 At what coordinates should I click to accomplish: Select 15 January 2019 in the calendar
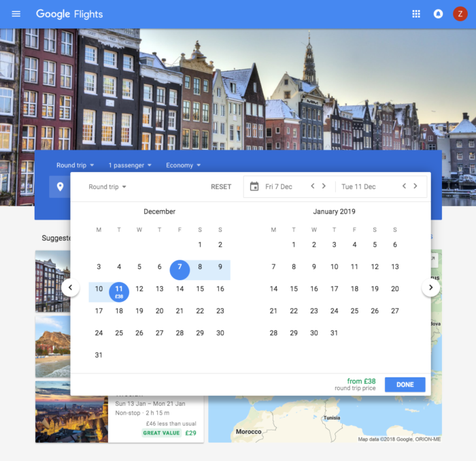[x=294, y=288]
